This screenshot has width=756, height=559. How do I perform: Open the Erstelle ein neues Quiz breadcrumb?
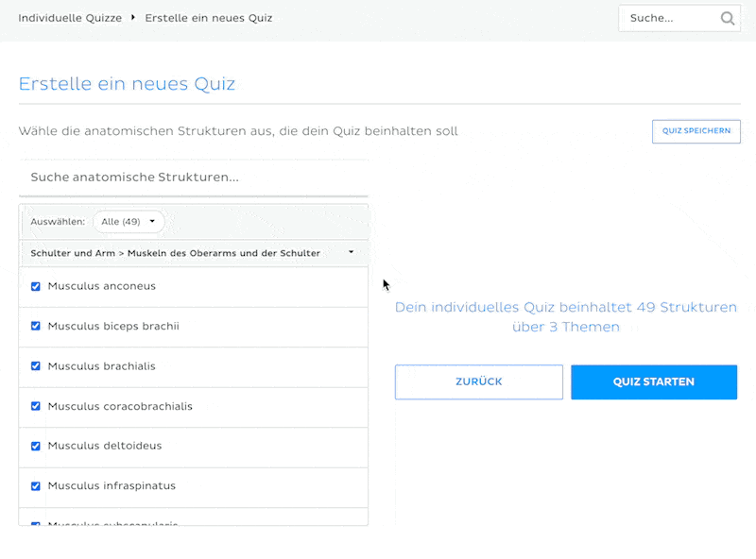(208, 18)
